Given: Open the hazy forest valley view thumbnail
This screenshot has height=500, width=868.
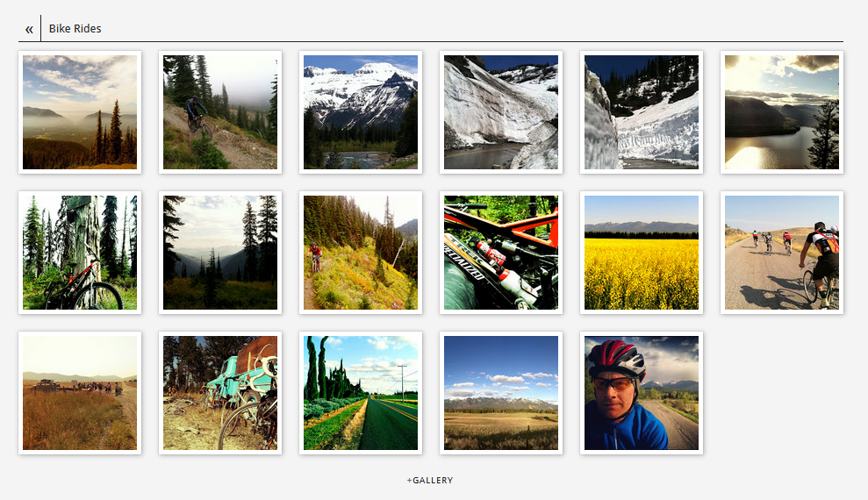Looking at the screenshot, I should click(x=220, y=253).
